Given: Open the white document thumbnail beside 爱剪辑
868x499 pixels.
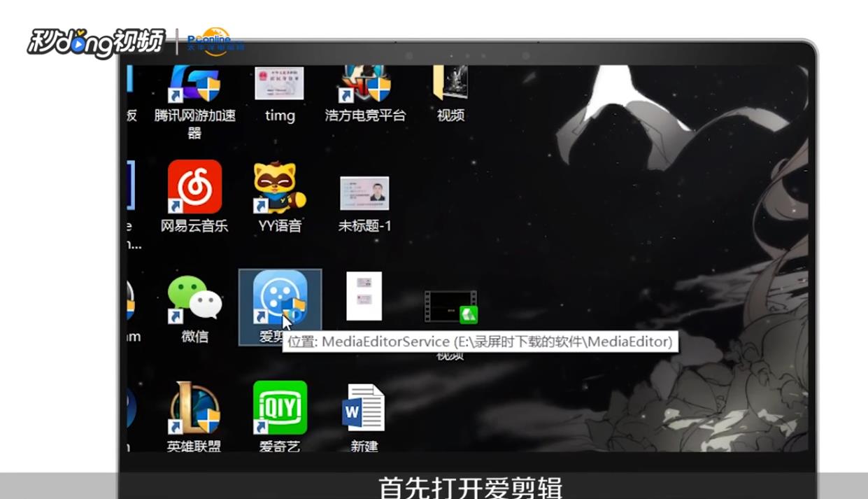Looking at the screenshot, I should click(364, 296).
